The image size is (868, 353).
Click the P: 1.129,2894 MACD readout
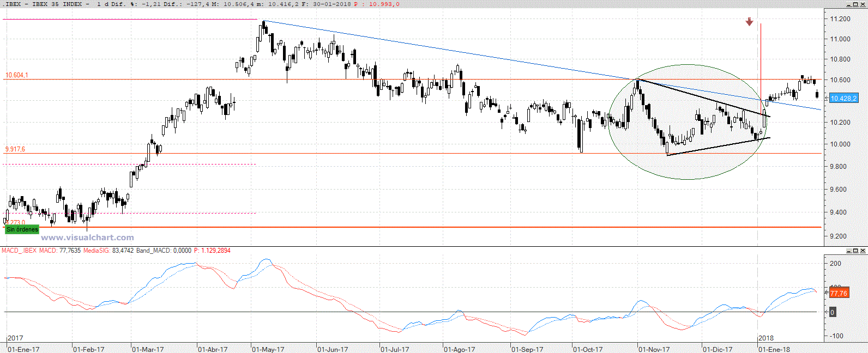pyautogui.click(x=212, y=251)
